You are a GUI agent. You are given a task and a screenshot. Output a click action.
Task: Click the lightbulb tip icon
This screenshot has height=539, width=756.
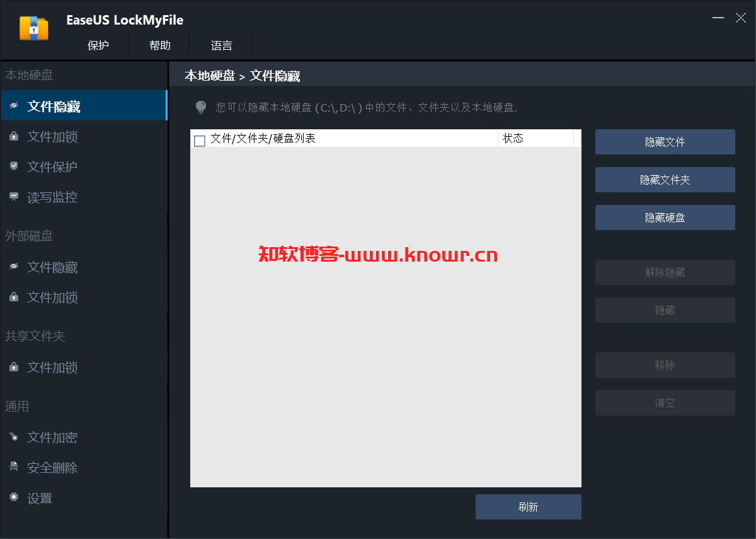pyautogui.click(x=201, y=107)
